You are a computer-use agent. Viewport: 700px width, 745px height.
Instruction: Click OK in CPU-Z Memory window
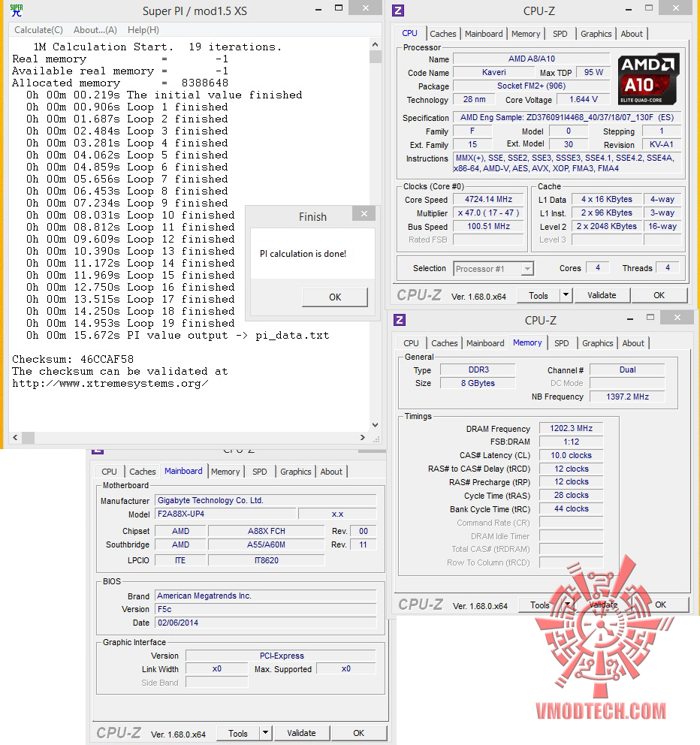click(660, 605)
